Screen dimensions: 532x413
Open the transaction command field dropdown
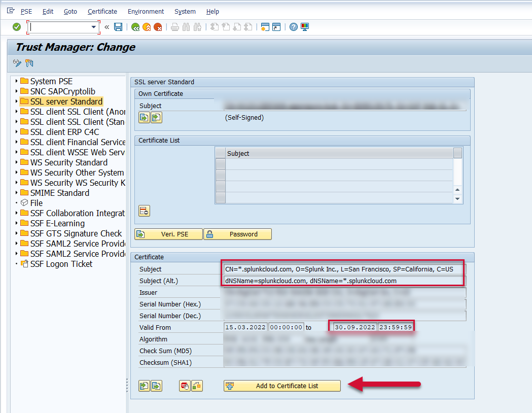(93, 27)
